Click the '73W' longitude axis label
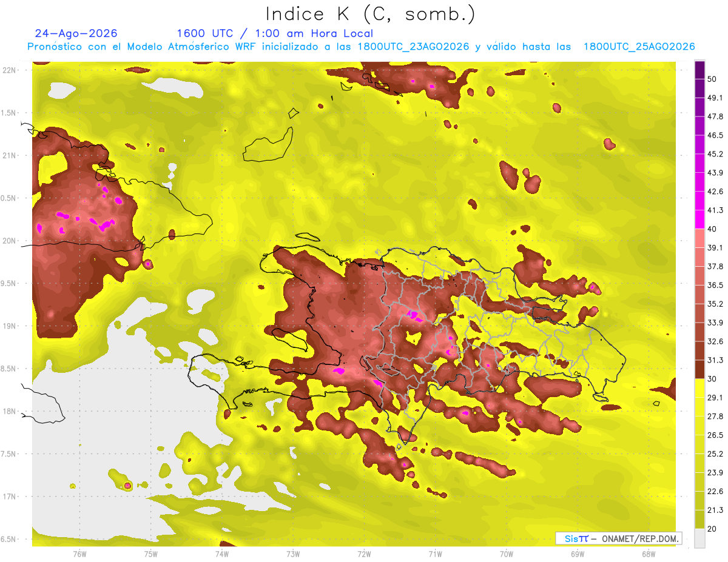Viewport: 728px width, 562px height. tap(293, 554)
